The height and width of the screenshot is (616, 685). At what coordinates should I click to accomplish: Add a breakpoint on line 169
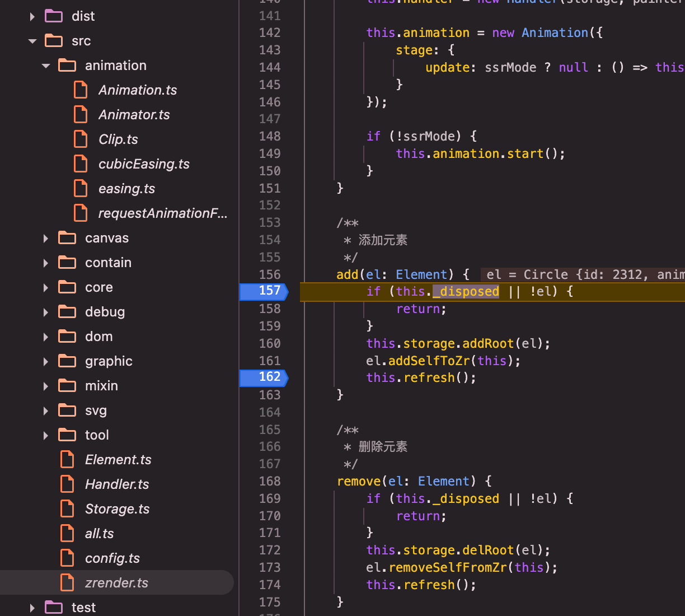coord(270,498)
